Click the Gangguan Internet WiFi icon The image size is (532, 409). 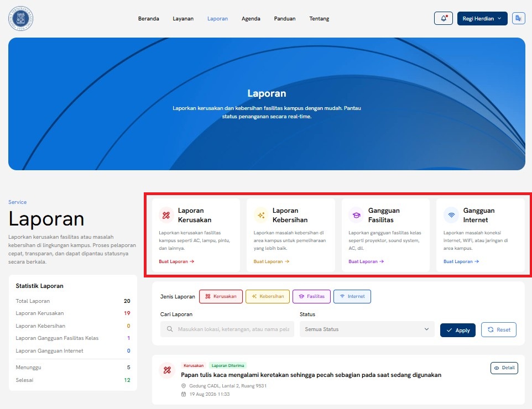[x=451, y=215]
